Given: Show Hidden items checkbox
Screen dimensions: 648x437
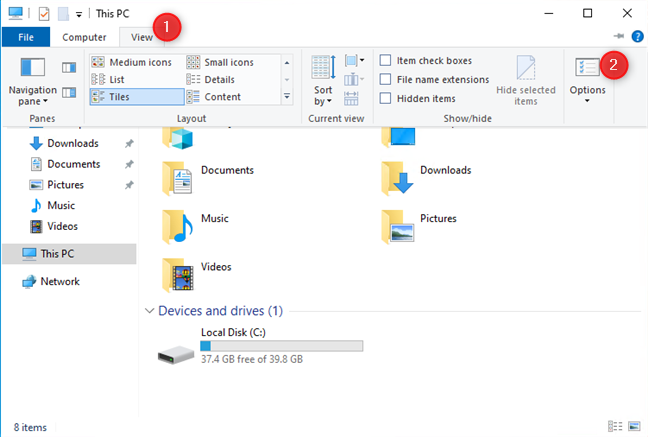Looking at the screenshot, I should tap(386, 98).
